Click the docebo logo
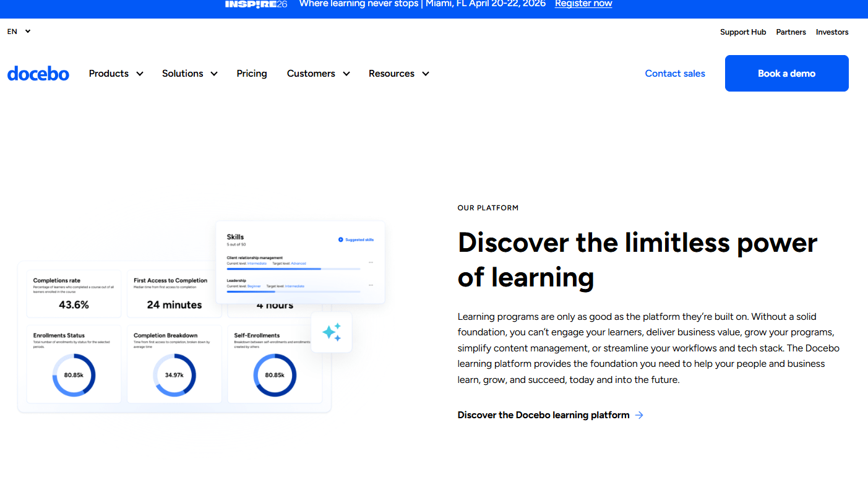 click(38, 73)
